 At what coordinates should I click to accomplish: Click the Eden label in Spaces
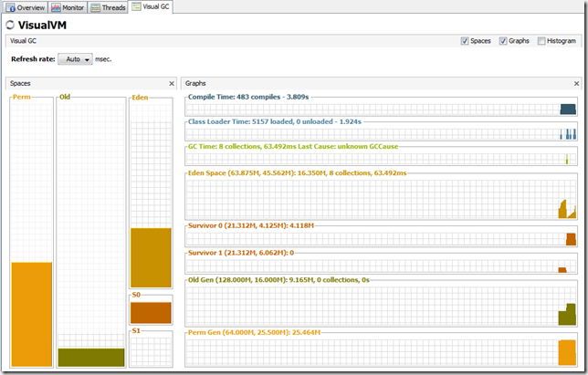[140, 98]
